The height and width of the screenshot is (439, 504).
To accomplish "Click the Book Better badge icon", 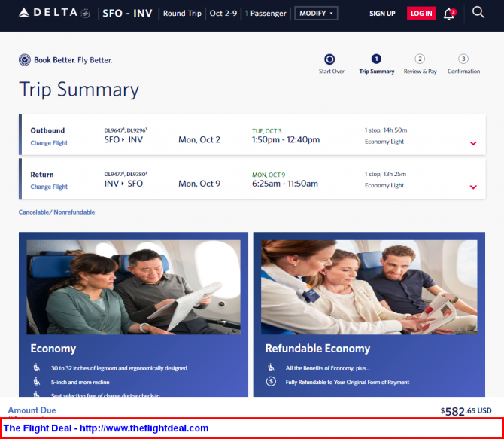I will [x=25, y=60].
